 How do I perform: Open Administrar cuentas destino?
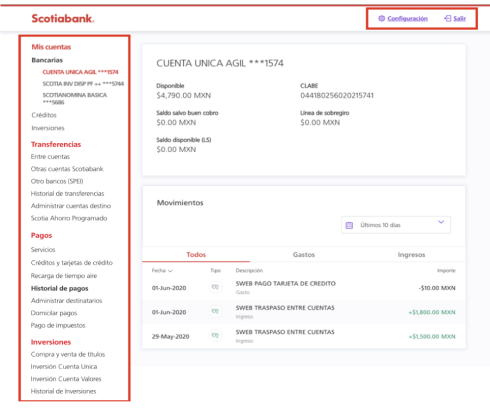(x=71, y=206)
